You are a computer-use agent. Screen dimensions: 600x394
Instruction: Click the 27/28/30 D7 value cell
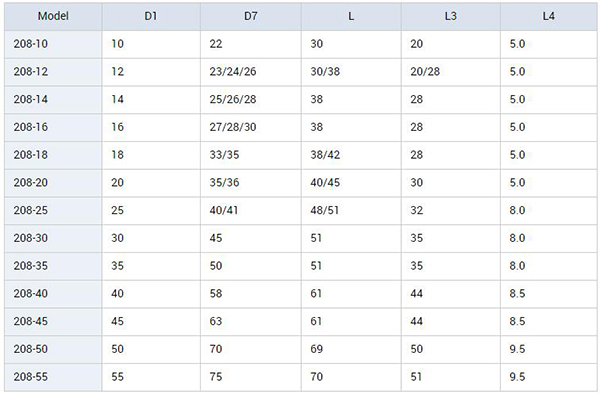click(x=251, y=127)
